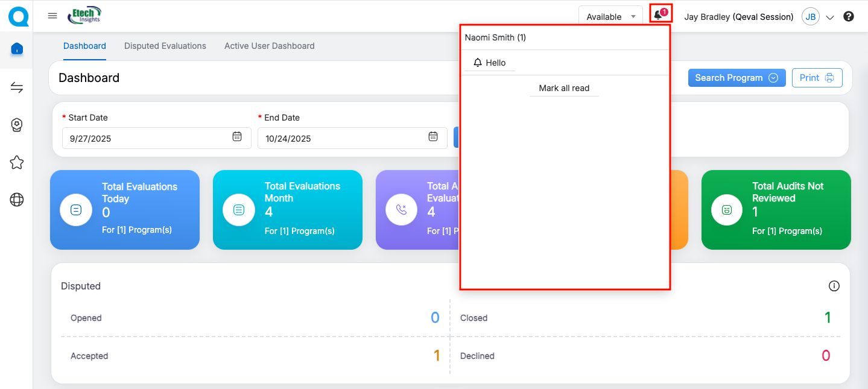Click the help question mark icon
Viewport: 868px width, 389px height.
click(x=849, y=17)
